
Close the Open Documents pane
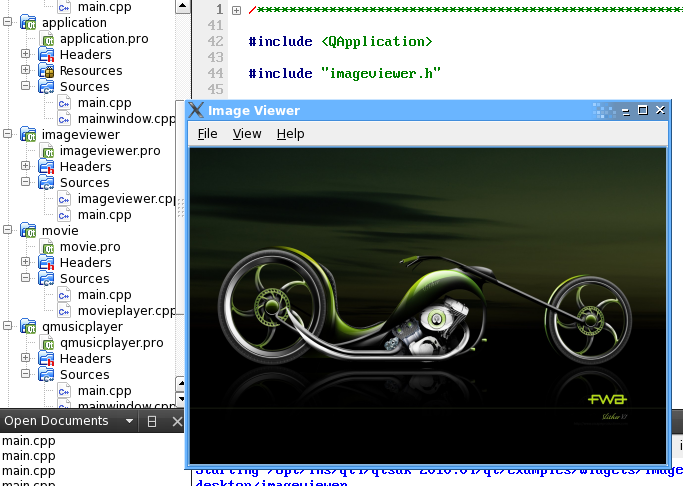point(177,421)
